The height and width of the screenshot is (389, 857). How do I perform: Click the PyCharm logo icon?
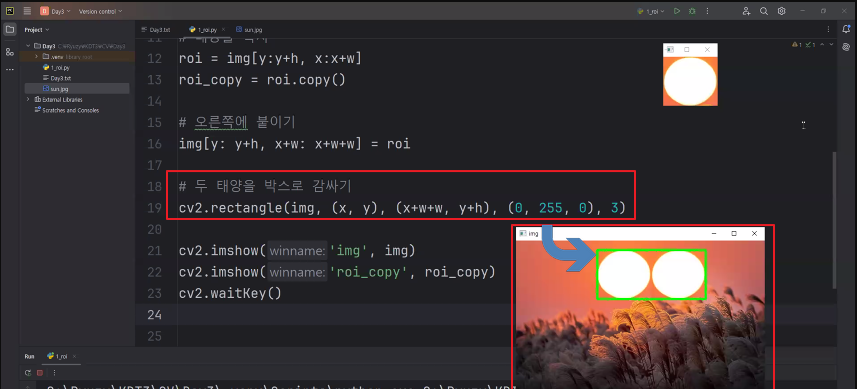(10, 11)
